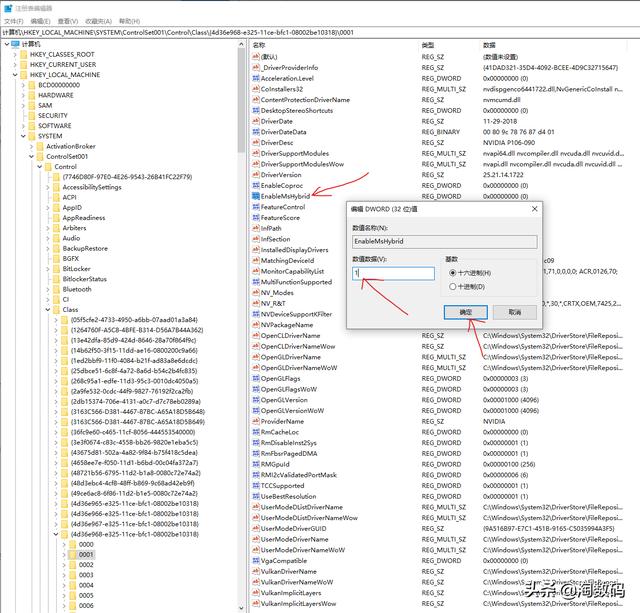The image size is (640, 613).
Task: Click the registry path address bar
Action: click(320, 32)
